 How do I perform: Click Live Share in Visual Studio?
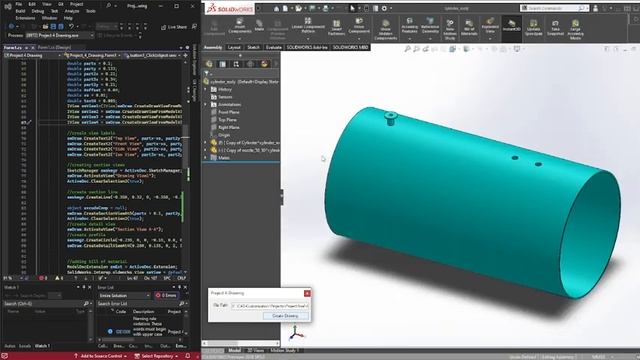[x=174, y=27]
